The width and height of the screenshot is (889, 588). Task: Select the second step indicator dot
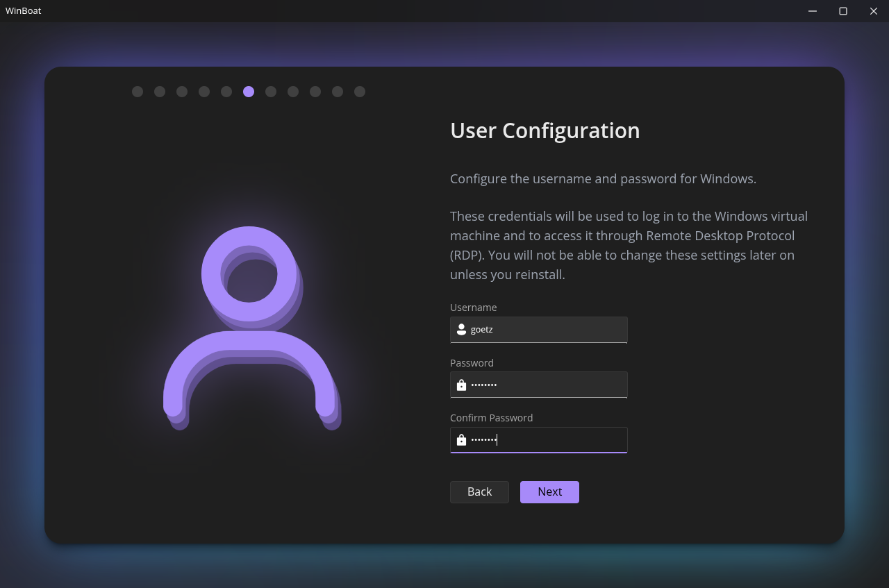160,92
